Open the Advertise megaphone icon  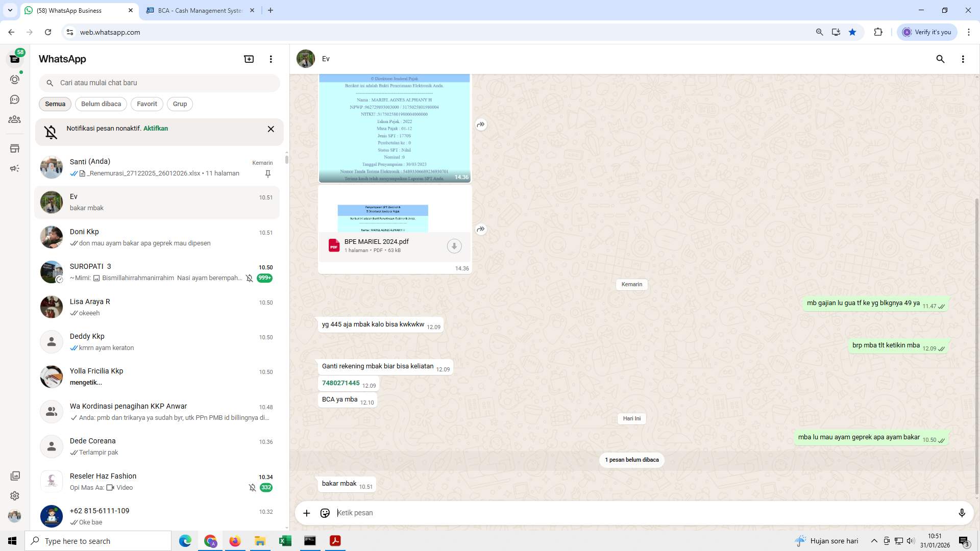tap(15, 168)
